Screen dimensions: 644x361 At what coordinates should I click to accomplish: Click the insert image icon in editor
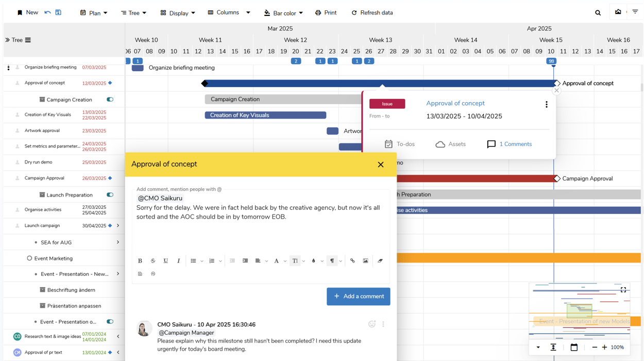pyautogui.click(x=365, y=261)
